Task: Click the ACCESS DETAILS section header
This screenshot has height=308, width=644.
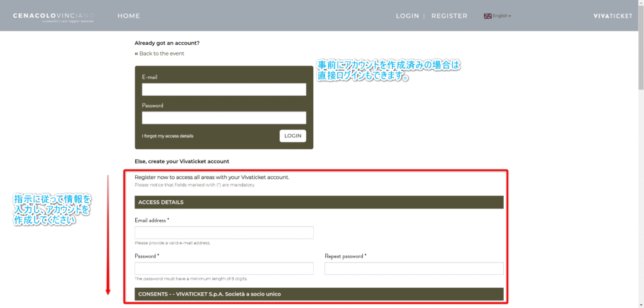Action: [319, 202]
